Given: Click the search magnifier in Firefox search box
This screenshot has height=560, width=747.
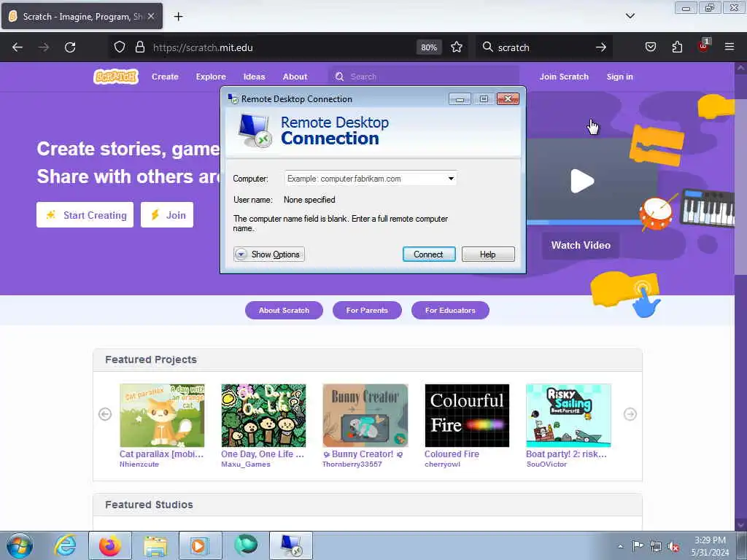Looking at the screenshot, I should coord(487,47).
